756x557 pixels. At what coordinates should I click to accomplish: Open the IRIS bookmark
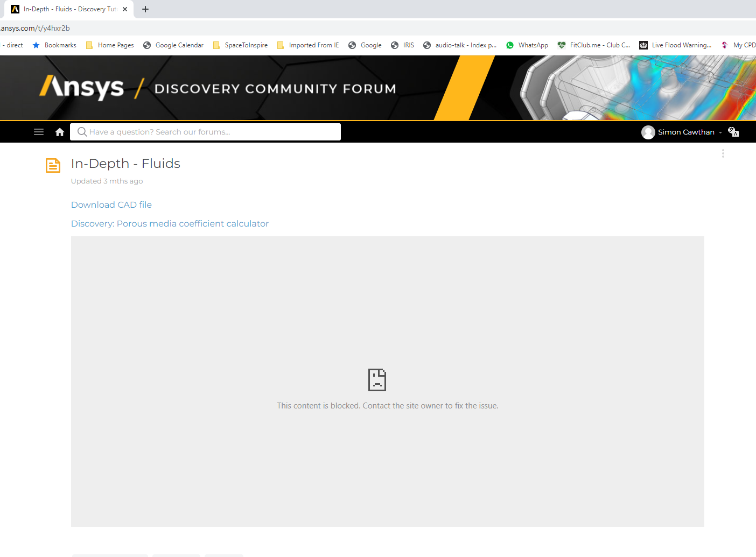coord(402,45)
